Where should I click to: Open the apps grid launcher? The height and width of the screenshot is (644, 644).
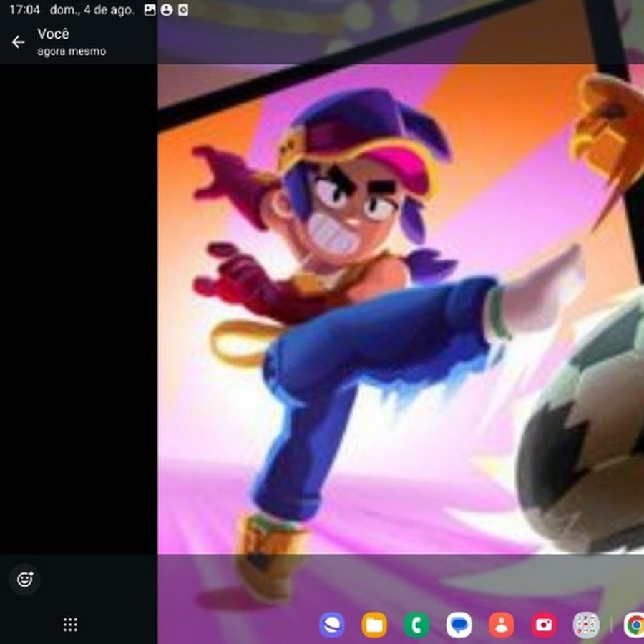70,625
